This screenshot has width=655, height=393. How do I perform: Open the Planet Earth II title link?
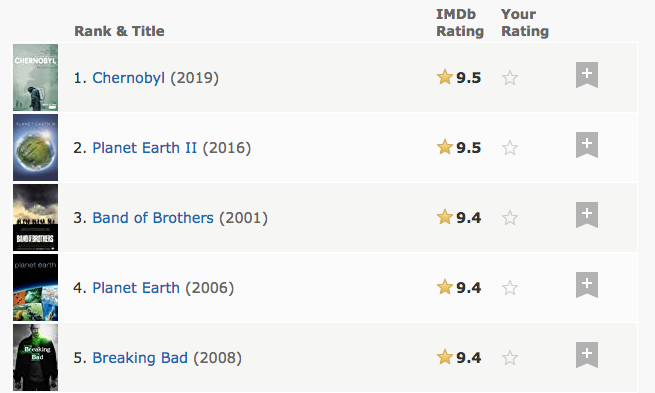145,148
